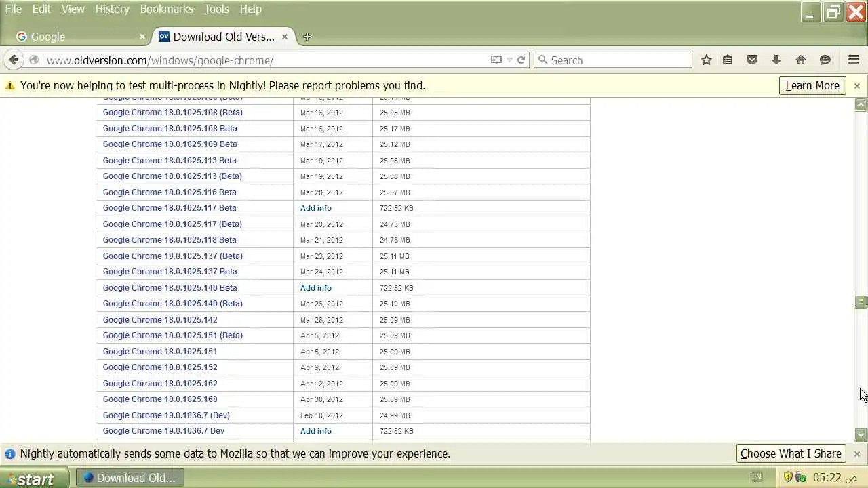Viewport: 868px width, 488px height.
Task: Open the site identity globe icon
Action: (34, 60)
